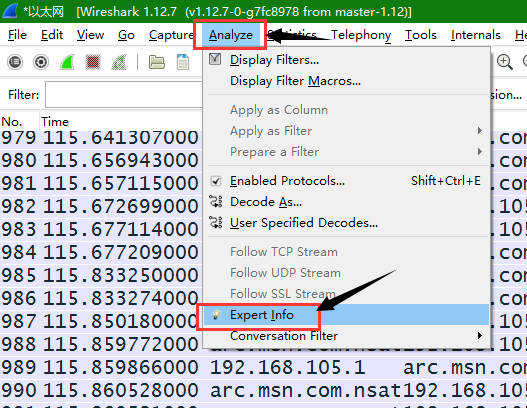Image resolution: width=527 pixels, height=408 pixels.
Task: Click the Display Filters menu icon
Action: 215,59
